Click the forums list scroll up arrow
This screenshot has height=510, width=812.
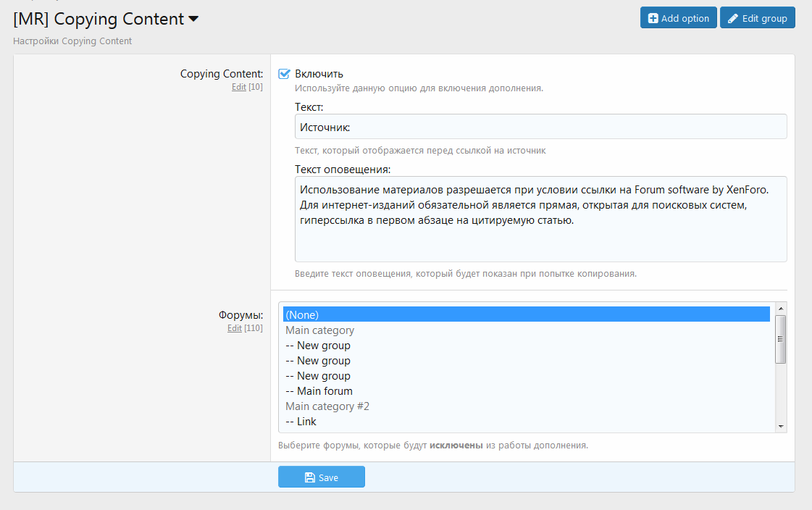click(x=780, y=308)
